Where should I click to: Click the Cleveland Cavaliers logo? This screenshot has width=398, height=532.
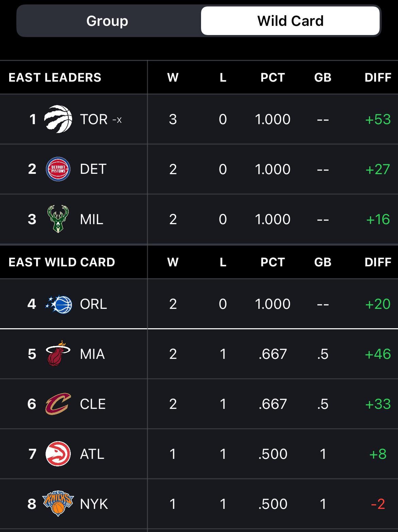pos(58,404)
